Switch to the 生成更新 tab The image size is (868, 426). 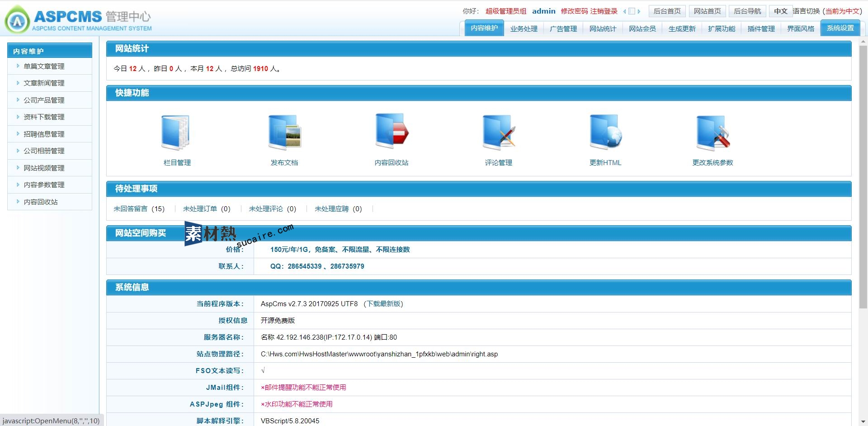(682, 28)
